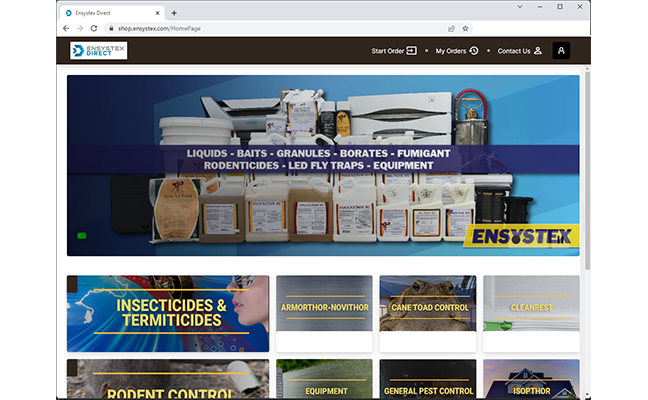Image resolution: width=648 pixels, height=400 pixels.
Task: Open a new tab with the plus button
Action: 174,13
